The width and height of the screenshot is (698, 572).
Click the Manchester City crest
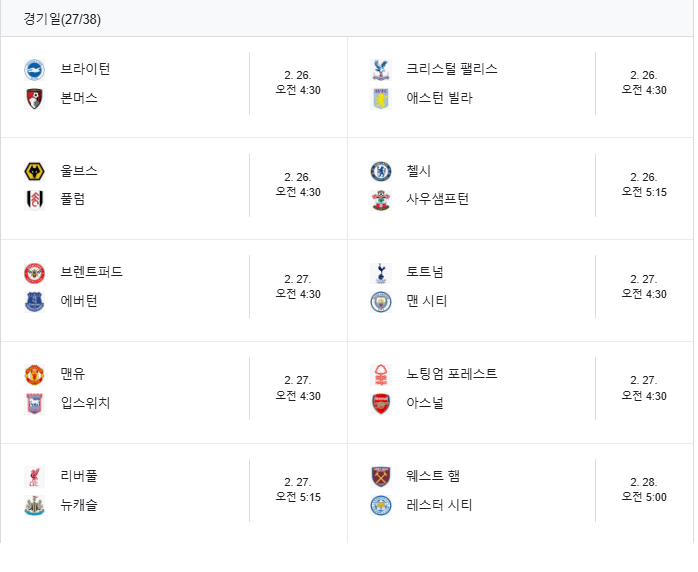point(381,302)
